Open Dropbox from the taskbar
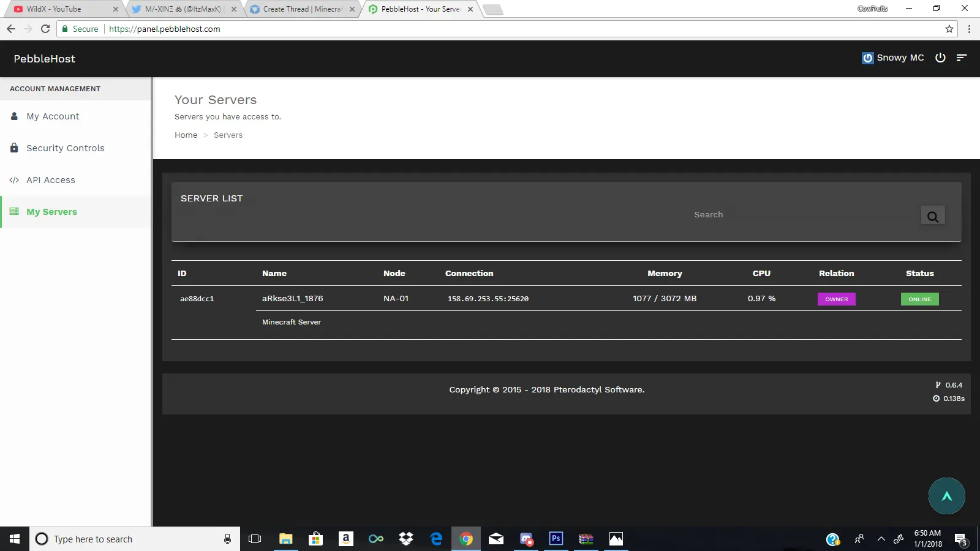The width and height of the screenshot is (980, 551). point(406,539)
